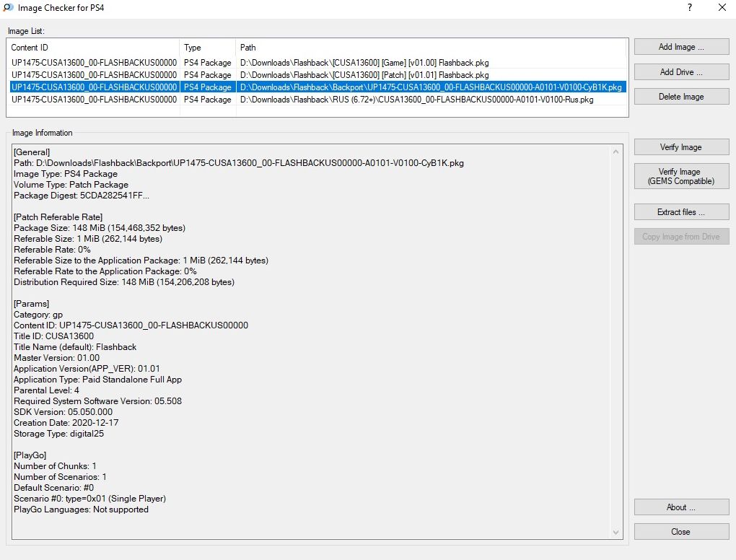Click the Scenario #0 Single Player line
Viewport: 736px width, 560px height.
(89, 499)
